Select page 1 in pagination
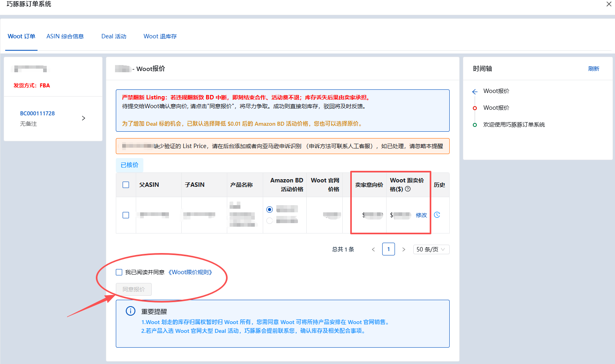The width and height of the screenshot is (615, 364). click(389, 249)
